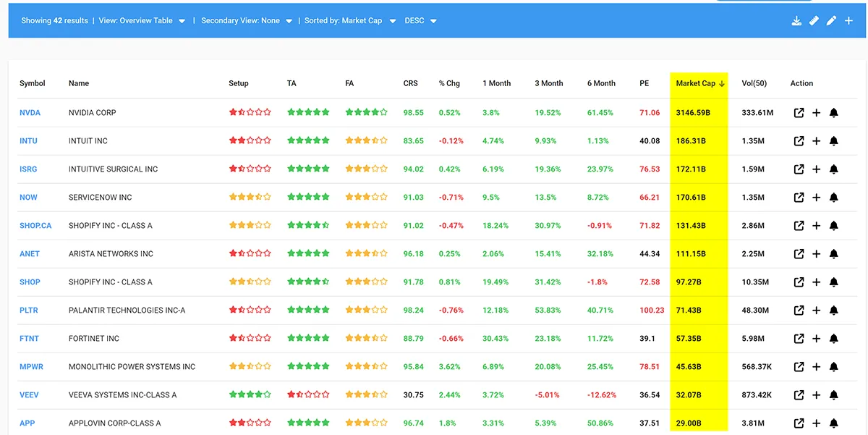Viewport: 868px width, 435px height.
Task: Open NVDA chart in new window icon
Action: point(799,113)
